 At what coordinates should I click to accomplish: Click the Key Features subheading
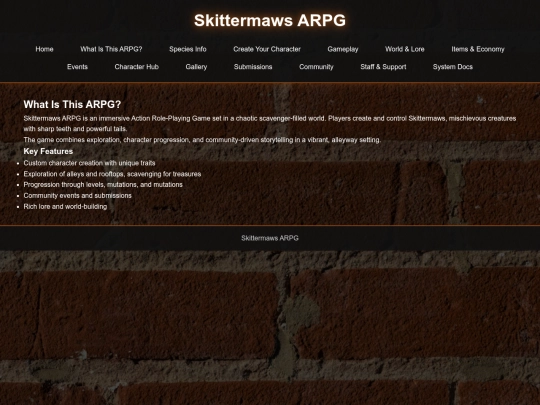[x=48, y=151]
